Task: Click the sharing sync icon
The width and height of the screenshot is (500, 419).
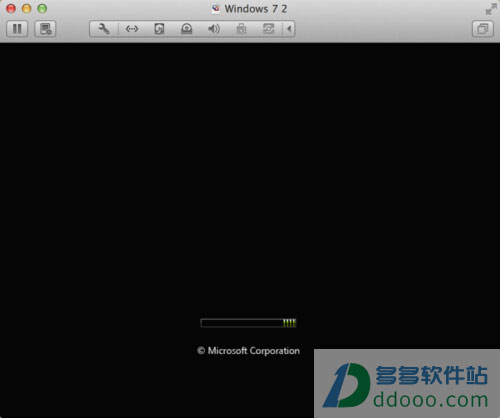Action: point(268,29)
